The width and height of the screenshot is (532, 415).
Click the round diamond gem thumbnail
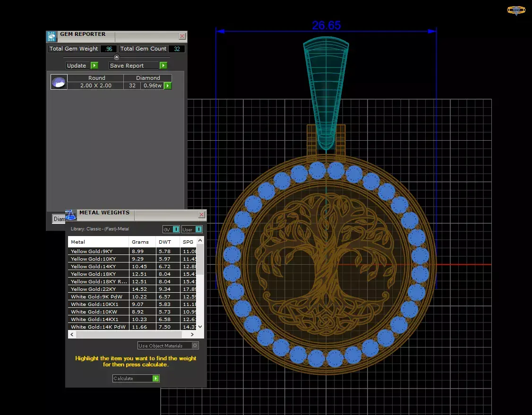pos(59,82)
